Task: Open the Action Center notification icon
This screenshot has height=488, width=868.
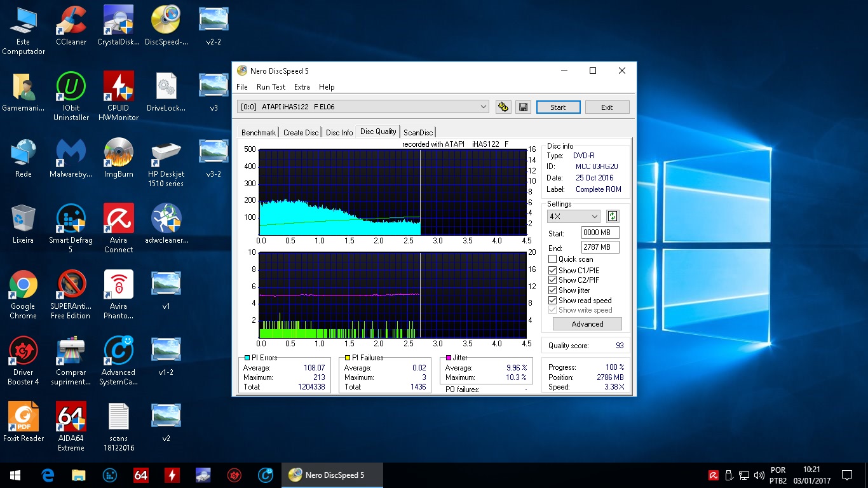Action: tap(847, 475)
